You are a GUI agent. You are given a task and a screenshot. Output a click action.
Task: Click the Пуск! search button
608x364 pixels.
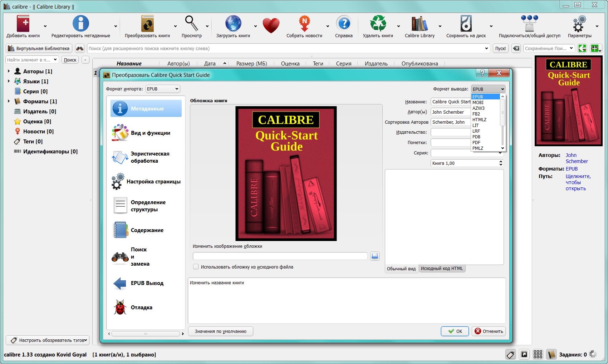tap(500, 48)
